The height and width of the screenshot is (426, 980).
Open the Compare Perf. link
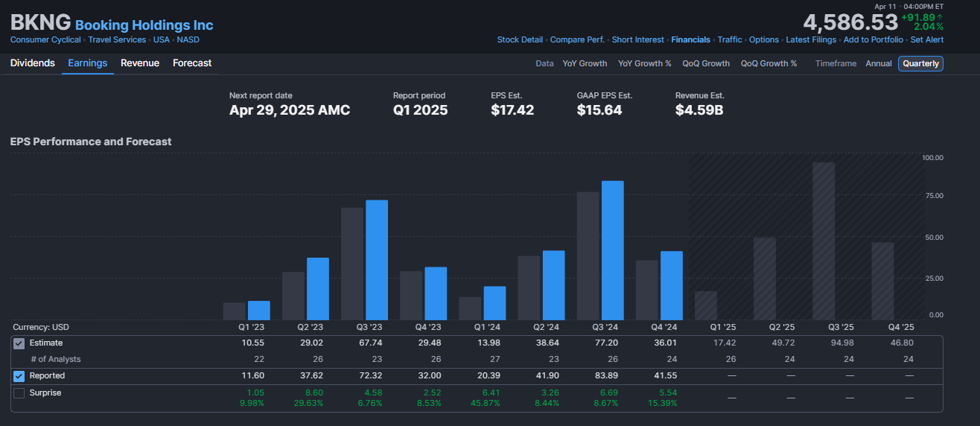coord(577,39)
